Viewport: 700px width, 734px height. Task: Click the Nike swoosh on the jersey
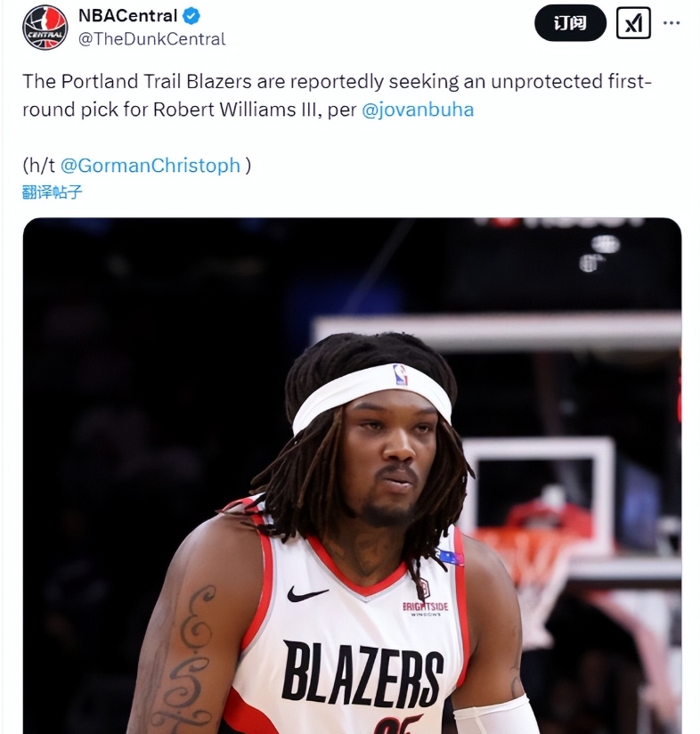307,594
